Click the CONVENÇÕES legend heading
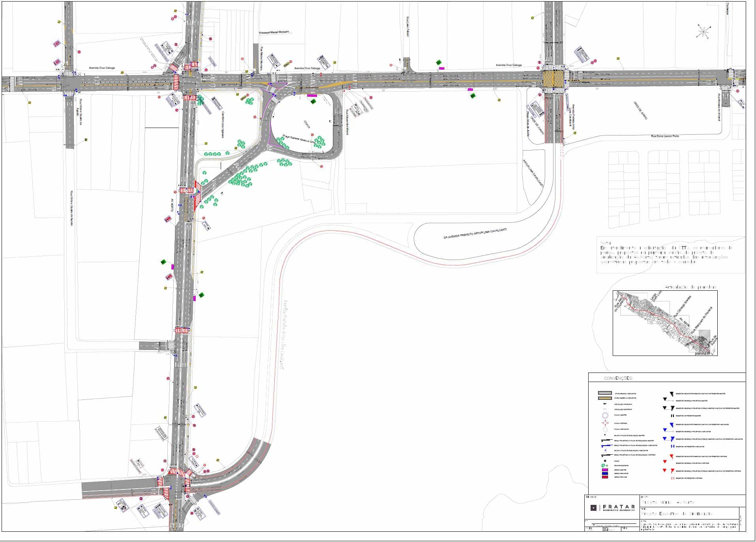Viewport: 756px width, 542px height. [618, 378]
